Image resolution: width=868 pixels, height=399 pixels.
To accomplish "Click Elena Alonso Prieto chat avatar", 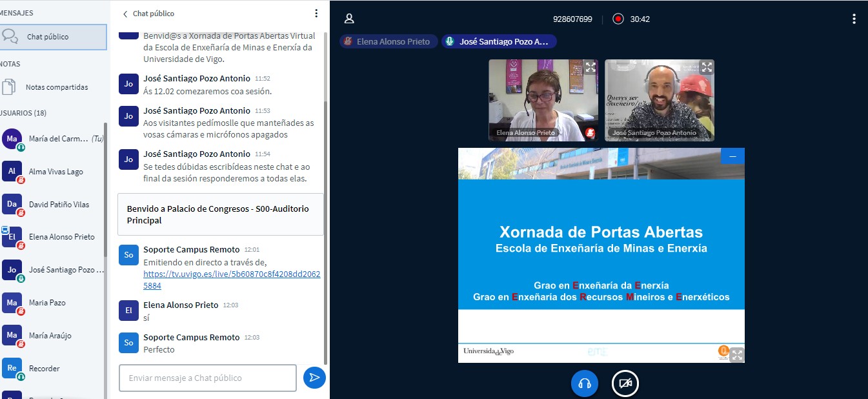I will click(128, 311).
